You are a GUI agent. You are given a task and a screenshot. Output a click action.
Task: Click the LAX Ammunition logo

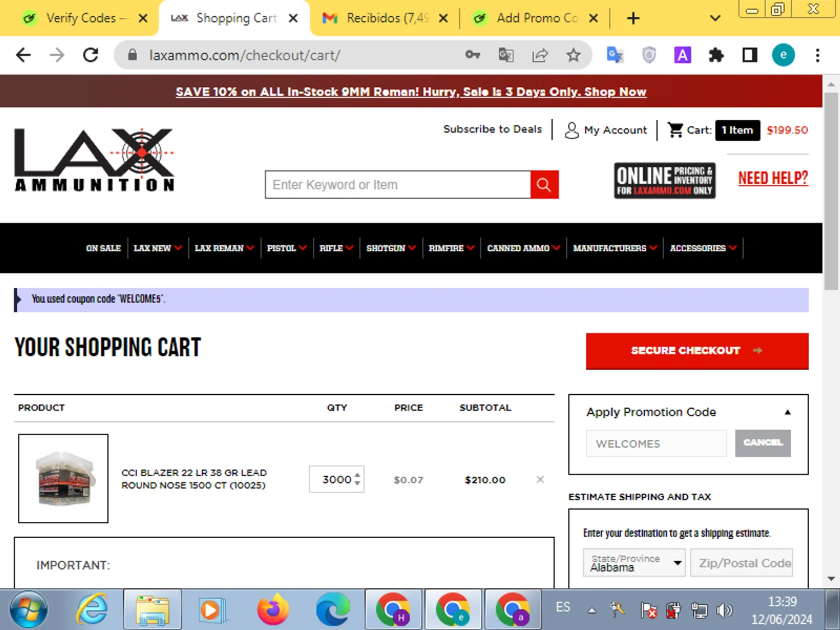[94, 160]
